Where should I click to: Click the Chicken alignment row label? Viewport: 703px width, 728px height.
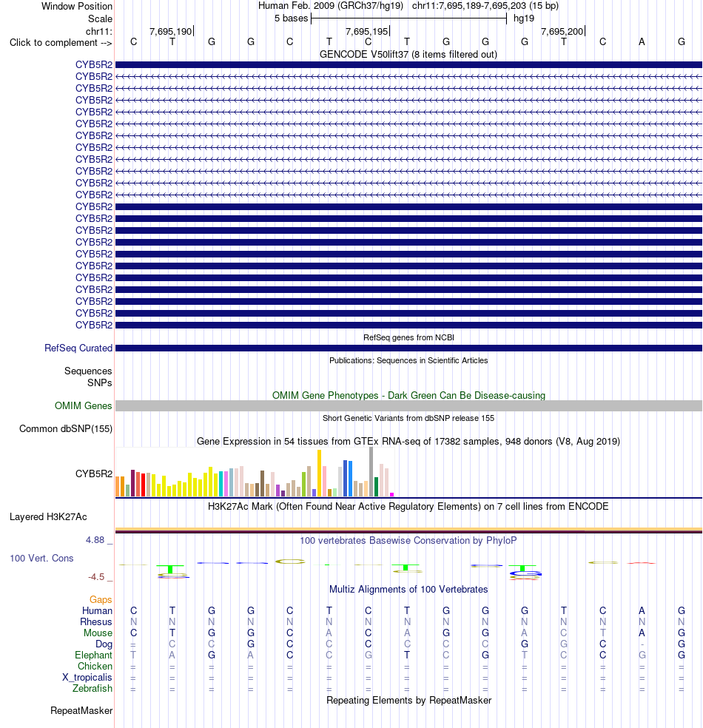(x=95, y=667)
